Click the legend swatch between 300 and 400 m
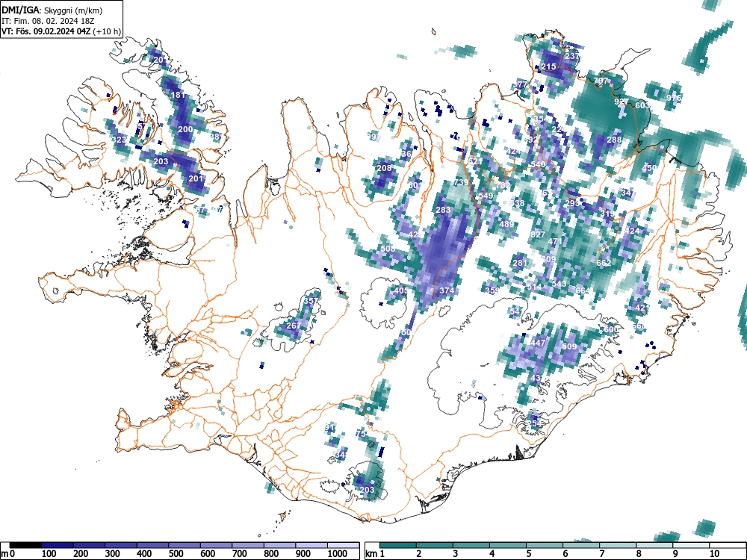This screenshot has width=747, height=560. point(120,545)
